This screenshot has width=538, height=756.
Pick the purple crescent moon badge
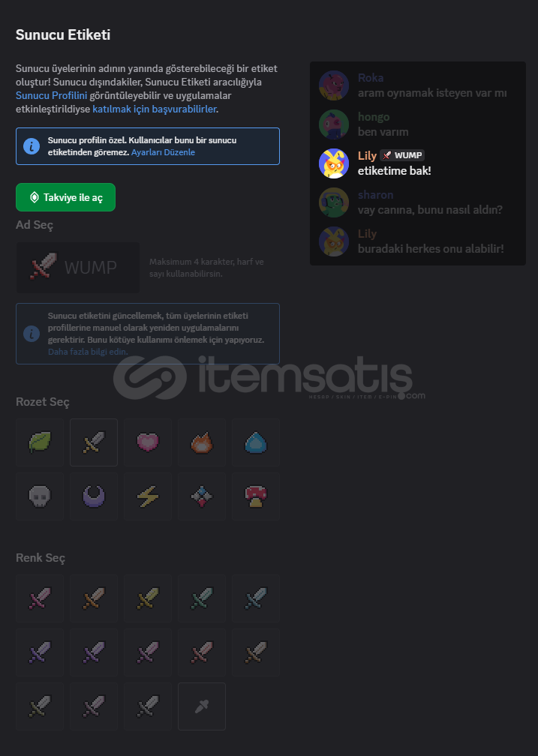point(94,496)
